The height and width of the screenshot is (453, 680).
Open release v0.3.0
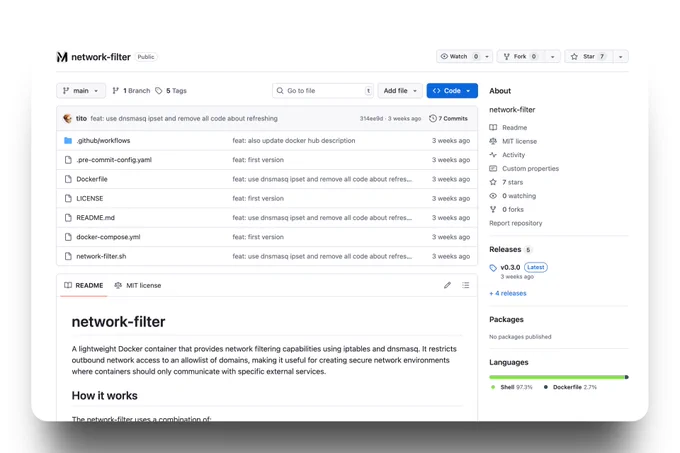coord(510,267)
